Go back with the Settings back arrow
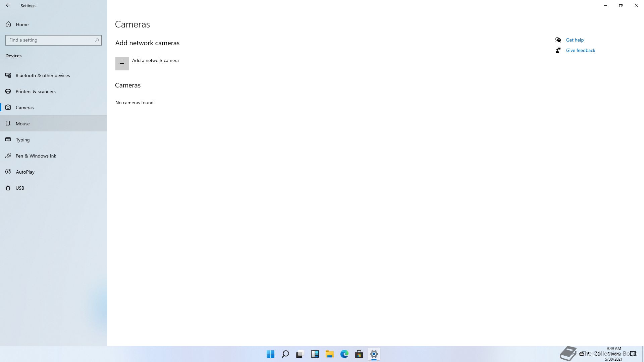 click(8, 5)
